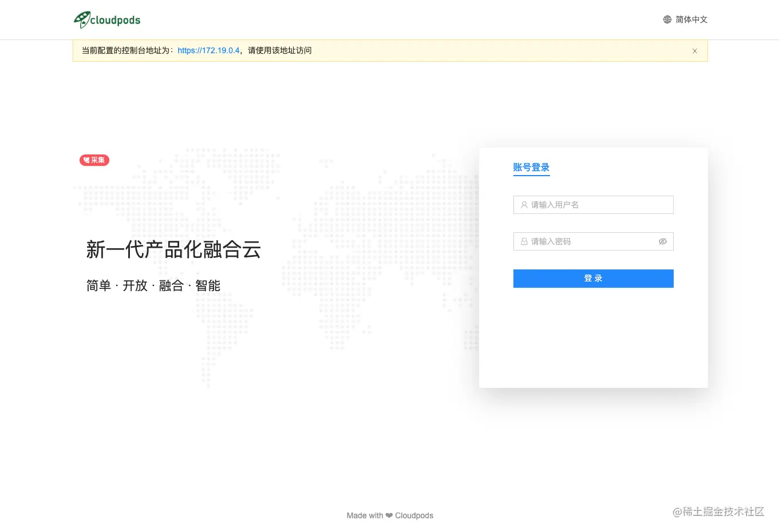This screenshot has height=532, width=779.
Task: Click the red 采集 badge
Action: 94,160
